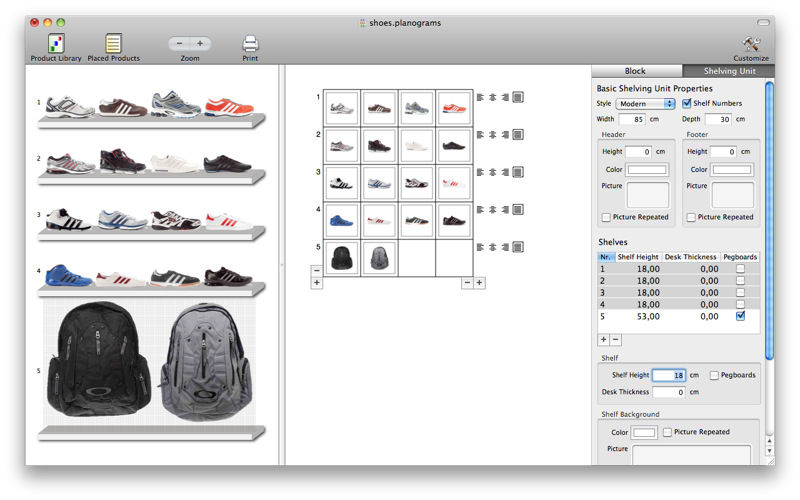Click the fill icon for shelf 3
800x500 pixels.
(x=518, y=172)
